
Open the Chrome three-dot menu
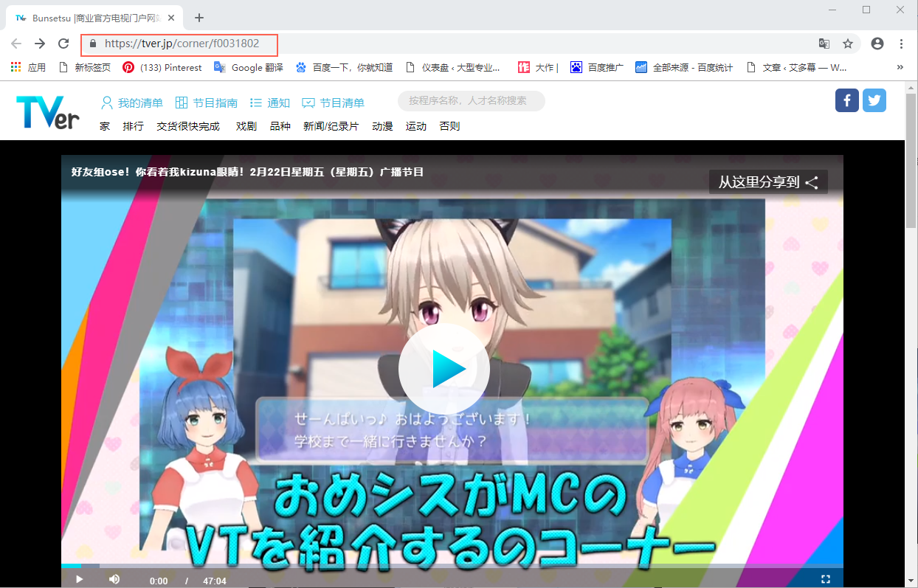tap(901, 44)
